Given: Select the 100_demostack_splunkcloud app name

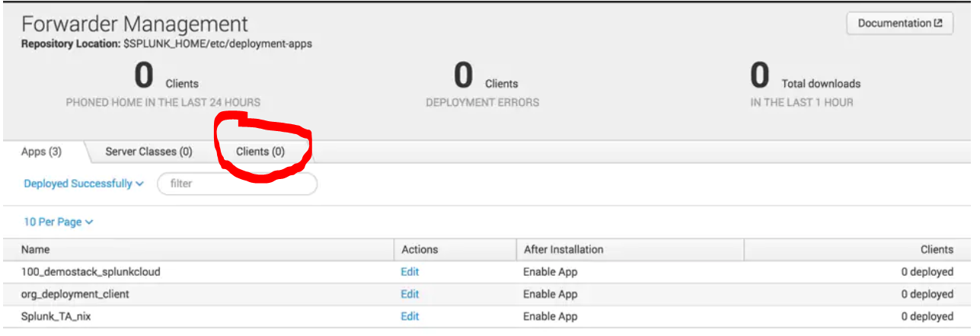Looking at the screenshot, I should [x=91, y=272].
